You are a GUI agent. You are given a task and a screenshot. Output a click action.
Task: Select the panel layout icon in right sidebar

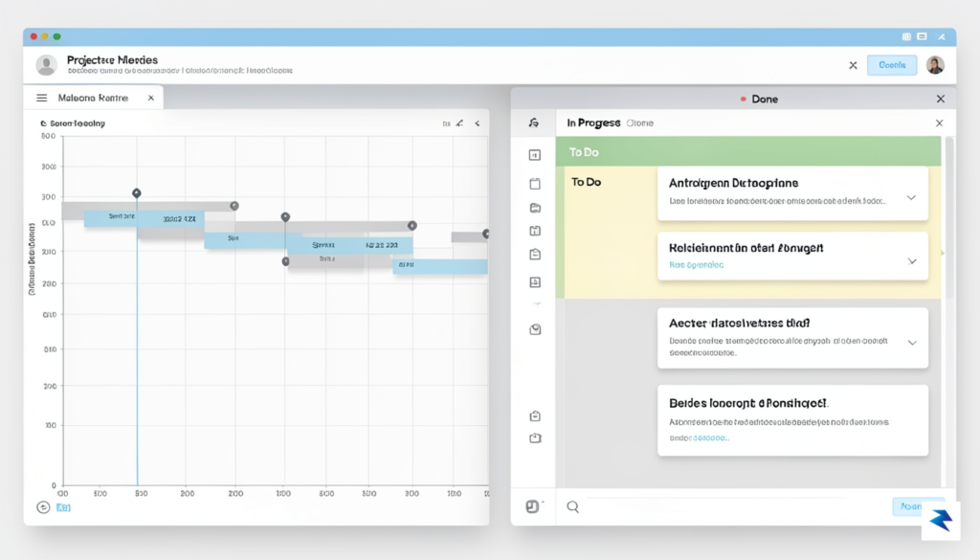[535, 155]
